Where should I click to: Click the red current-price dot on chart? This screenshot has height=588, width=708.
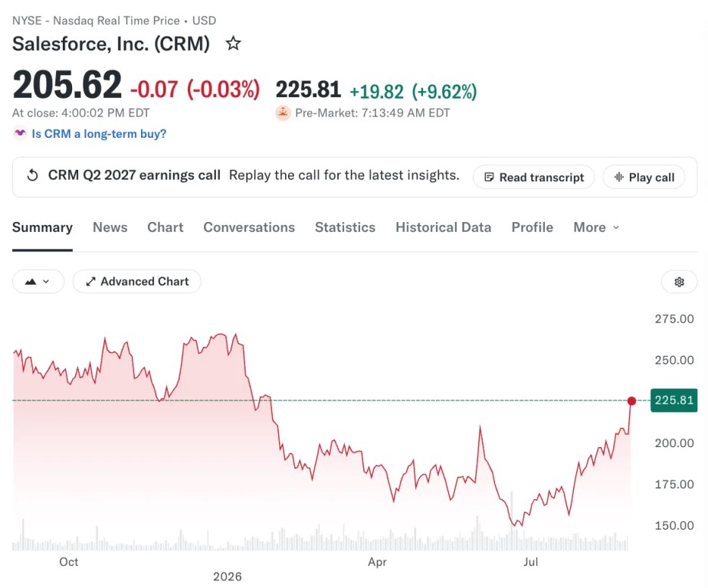point(631,400)
